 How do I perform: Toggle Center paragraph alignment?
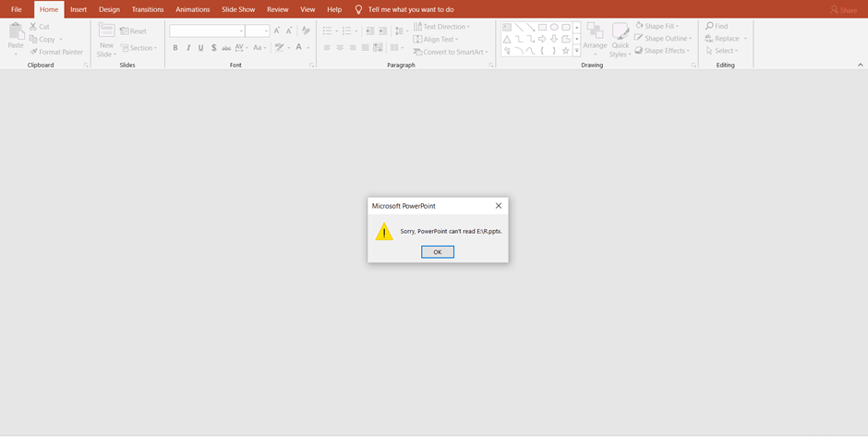tap(340, 48)
